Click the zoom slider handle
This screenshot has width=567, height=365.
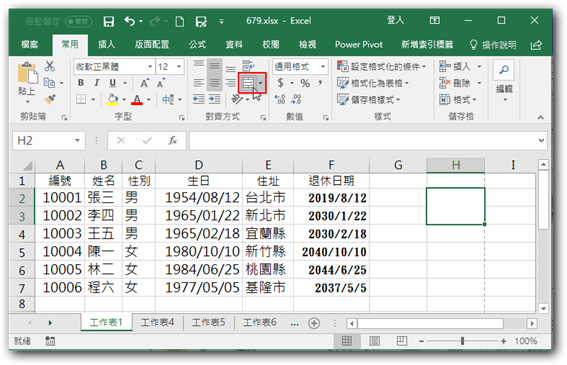click(x=462, y=341)
